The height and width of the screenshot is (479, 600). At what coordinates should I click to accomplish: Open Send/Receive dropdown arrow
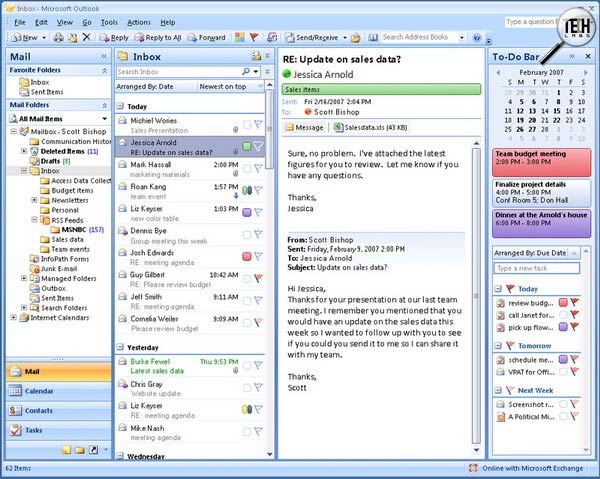[345, 37]
